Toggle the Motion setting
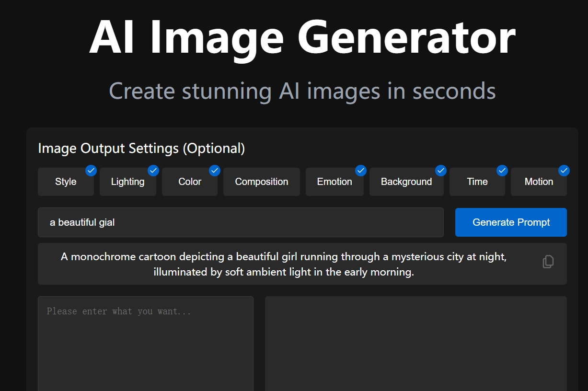The image size is (588, 391). 539,182
